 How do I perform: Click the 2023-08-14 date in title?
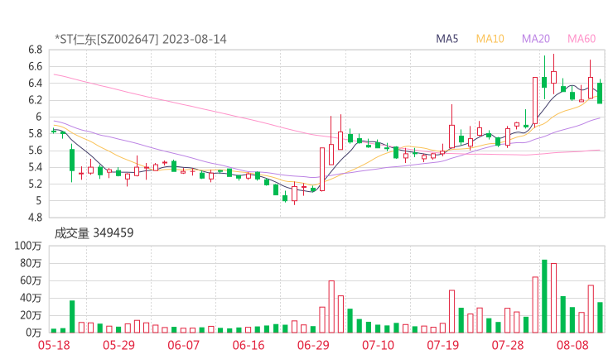point(195,40)
